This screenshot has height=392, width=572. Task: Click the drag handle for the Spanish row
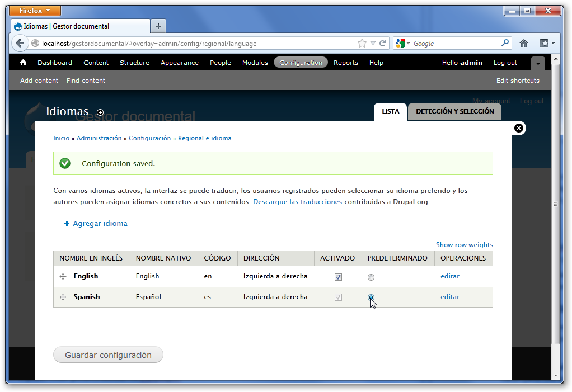point(63,297)
